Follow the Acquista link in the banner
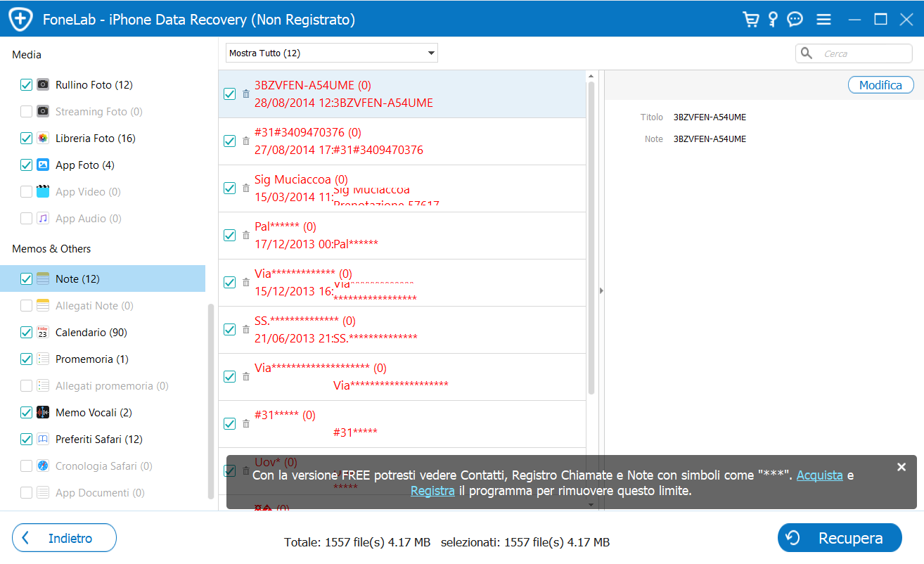Image resolution: width=924 pixels, height=564 pixels. click(x=819, y=475)
